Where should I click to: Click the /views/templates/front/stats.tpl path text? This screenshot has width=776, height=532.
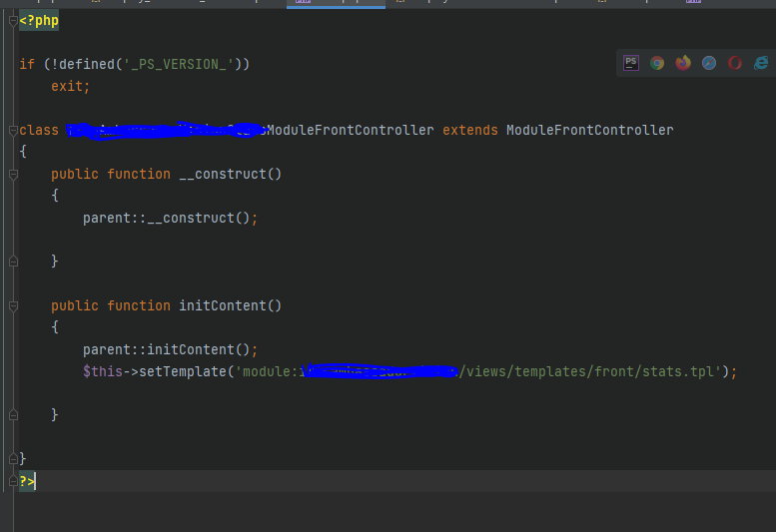coord(587,372)
